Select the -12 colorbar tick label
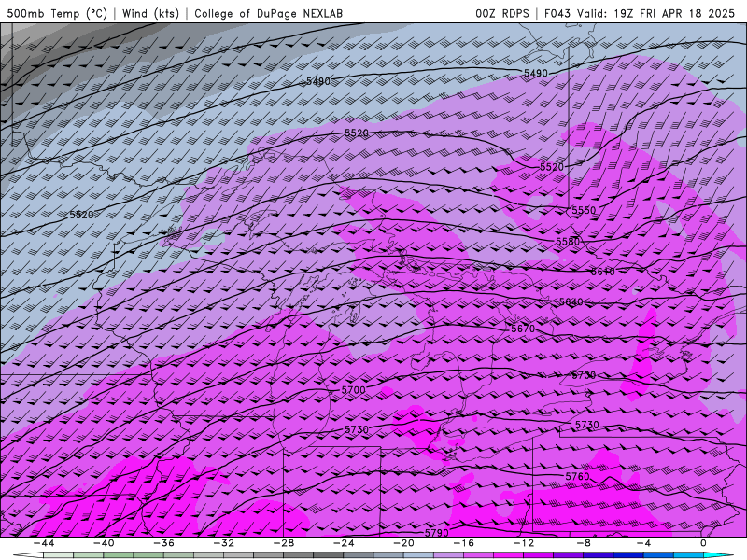Screen dimensions: 747x560 (x=524, y=543)
